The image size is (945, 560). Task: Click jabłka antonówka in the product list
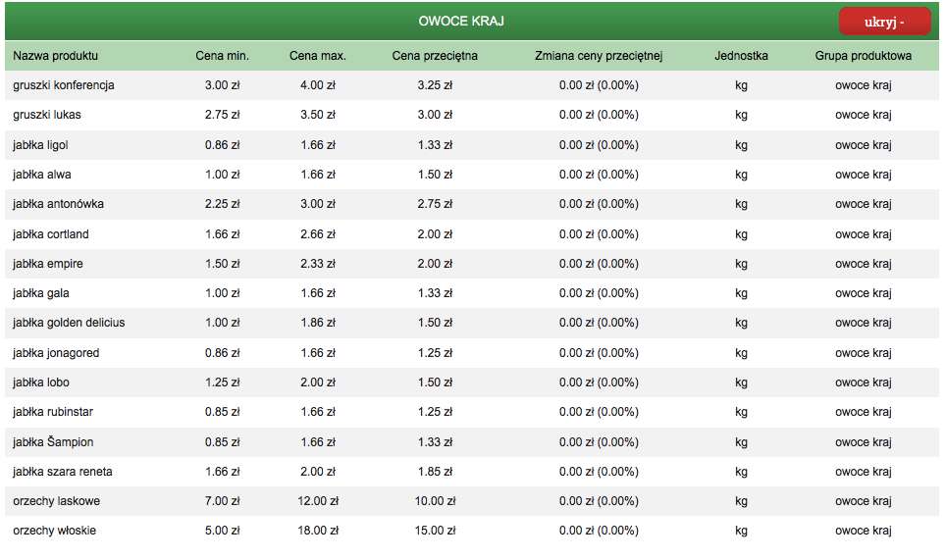(x=58, y=204)
